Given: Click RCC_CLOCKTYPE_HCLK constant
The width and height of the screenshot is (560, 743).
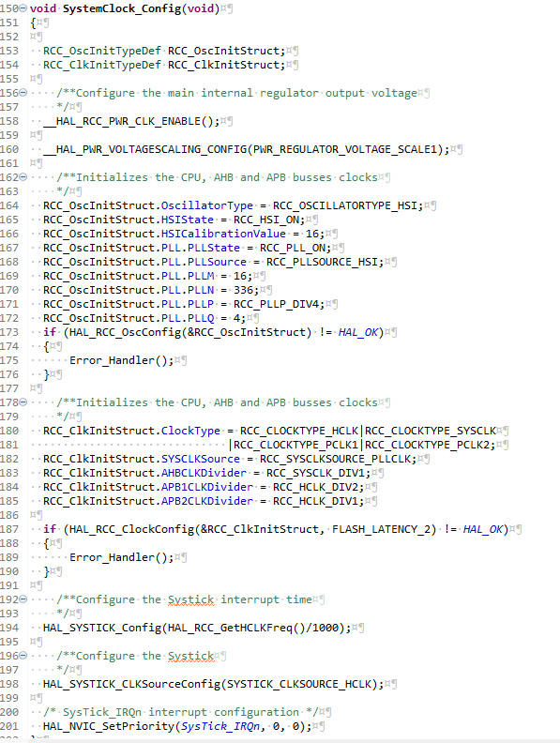Looking at the screenshot, I should coord(299,432).
